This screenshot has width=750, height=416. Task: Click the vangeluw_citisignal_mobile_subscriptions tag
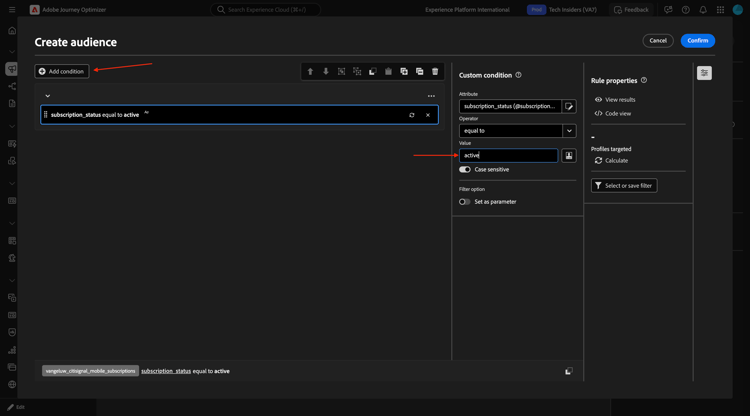tap(90, 371)
